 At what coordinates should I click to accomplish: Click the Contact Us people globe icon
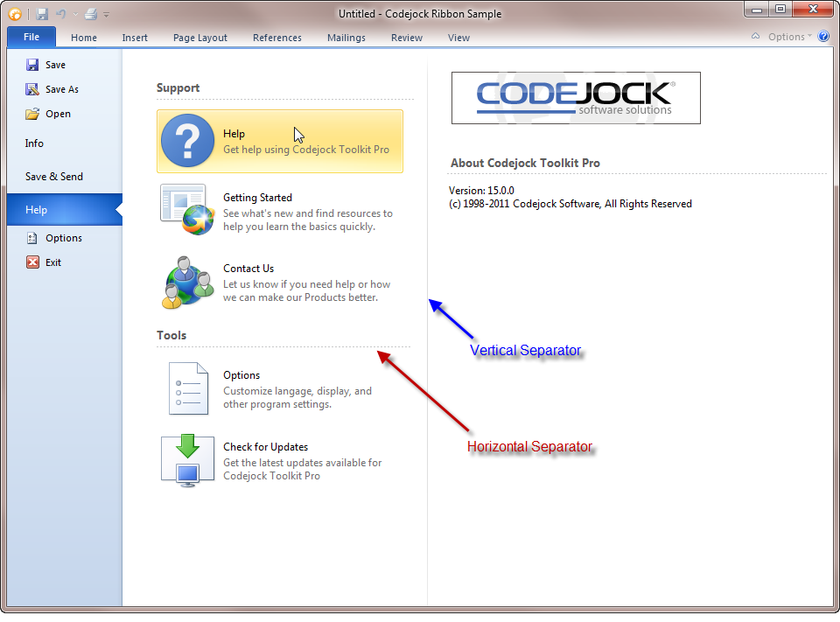187,283
